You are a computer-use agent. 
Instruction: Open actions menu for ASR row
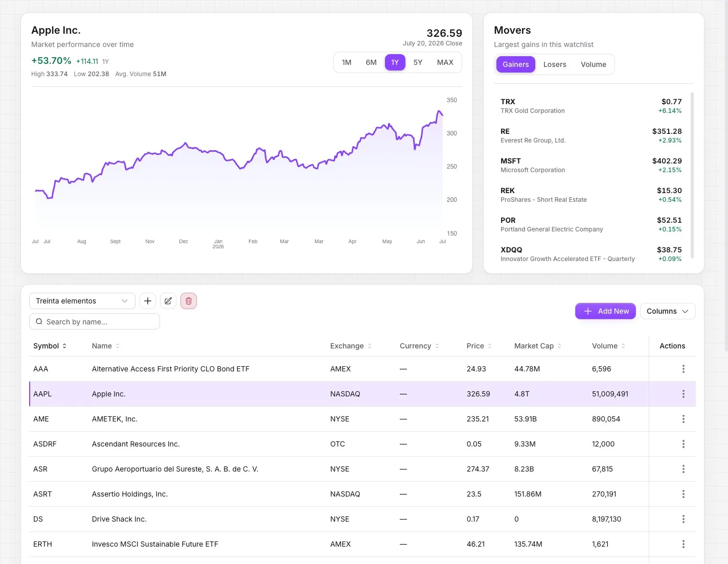(684, 469)
